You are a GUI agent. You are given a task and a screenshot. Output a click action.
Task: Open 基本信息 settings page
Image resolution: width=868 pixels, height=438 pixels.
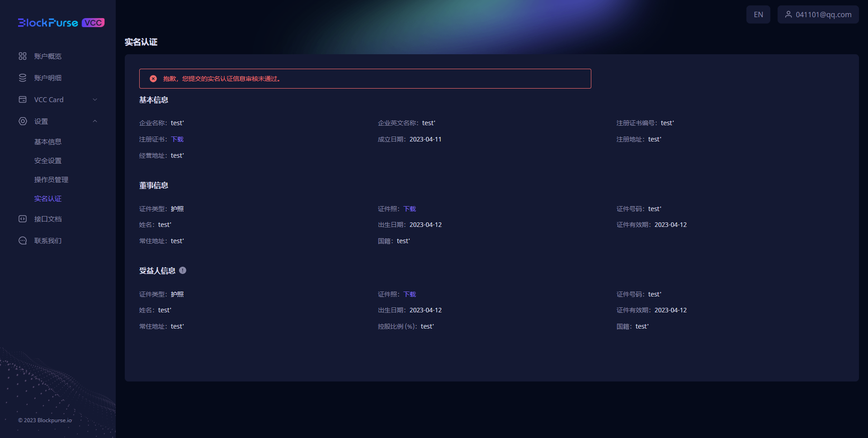(48, 142)
